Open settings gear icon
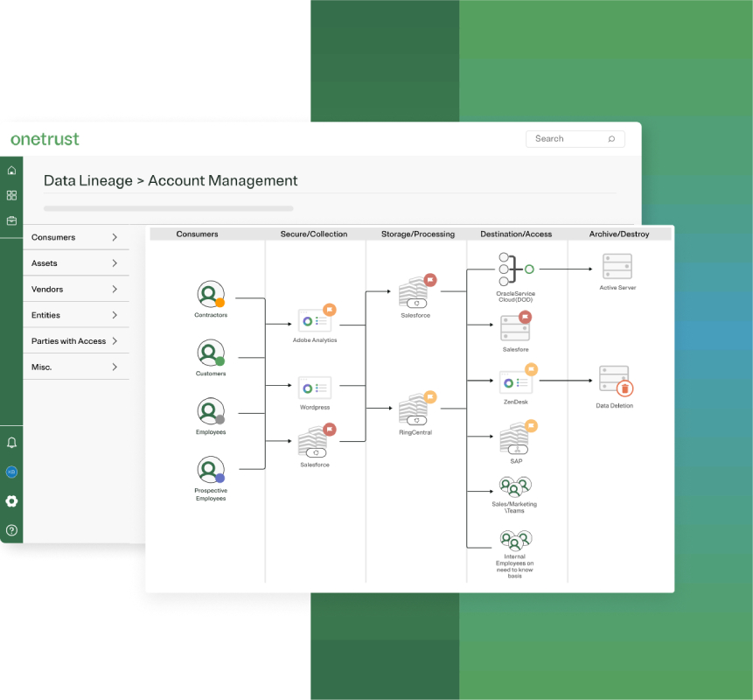 tap(11, 501)
